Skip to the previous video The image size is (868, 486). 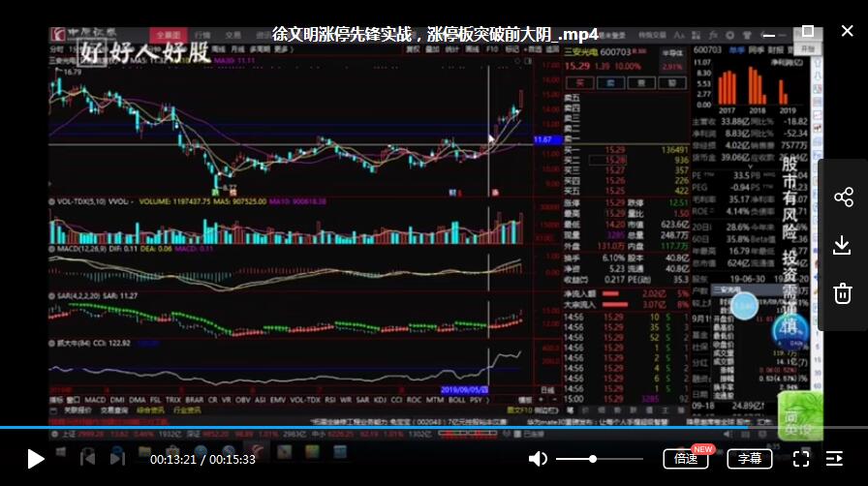point(87,458)
